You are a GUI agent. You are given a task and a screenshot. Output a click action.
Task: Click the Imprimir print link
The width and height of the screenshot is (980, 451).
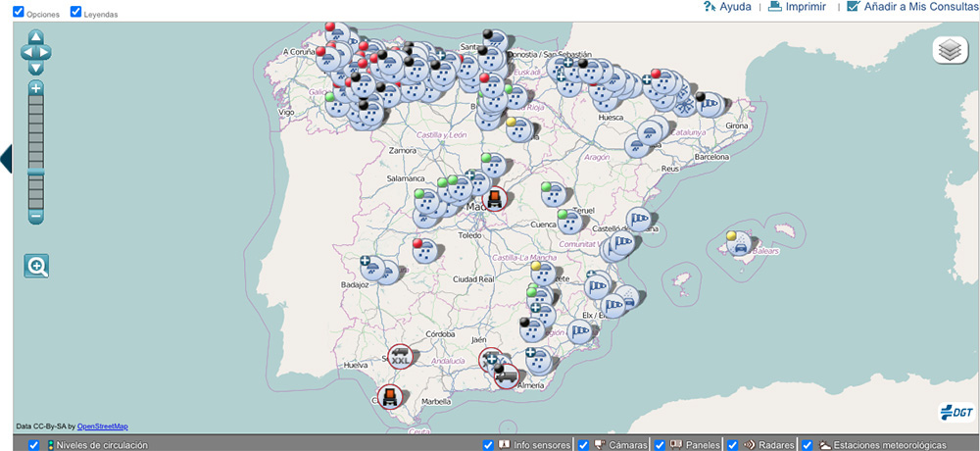tap(797, 7)
